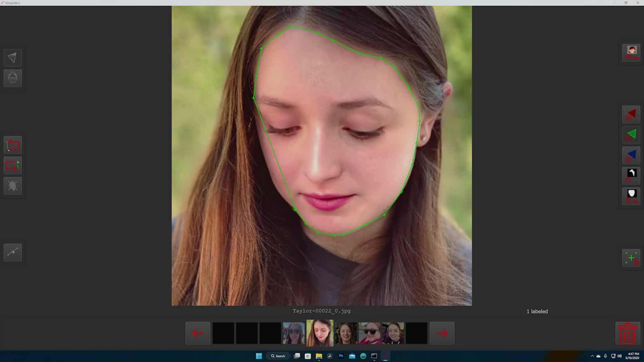The width and height of the screenshot is (644, 362).
Task: Open the thumbnail of woman wearing sunglasses
Action: [x=370, y=333]
